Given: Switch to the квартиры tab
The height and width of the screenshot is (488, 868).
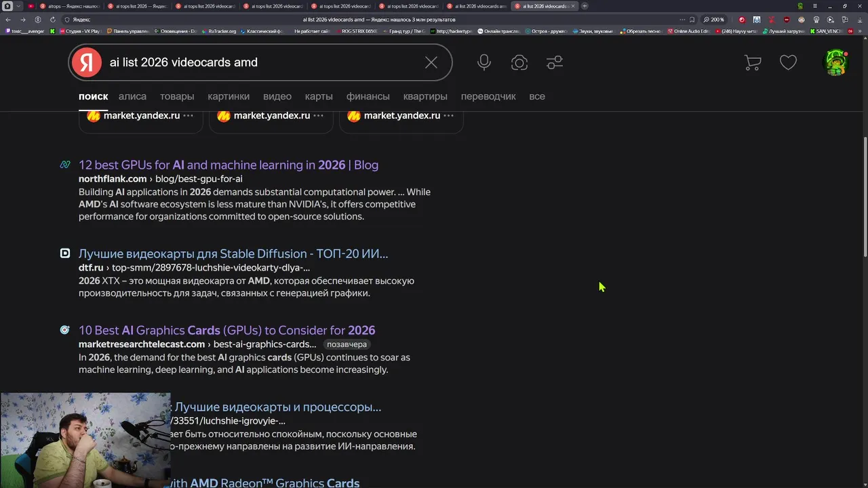Looking at the screenshot, I should click(425, 96).
